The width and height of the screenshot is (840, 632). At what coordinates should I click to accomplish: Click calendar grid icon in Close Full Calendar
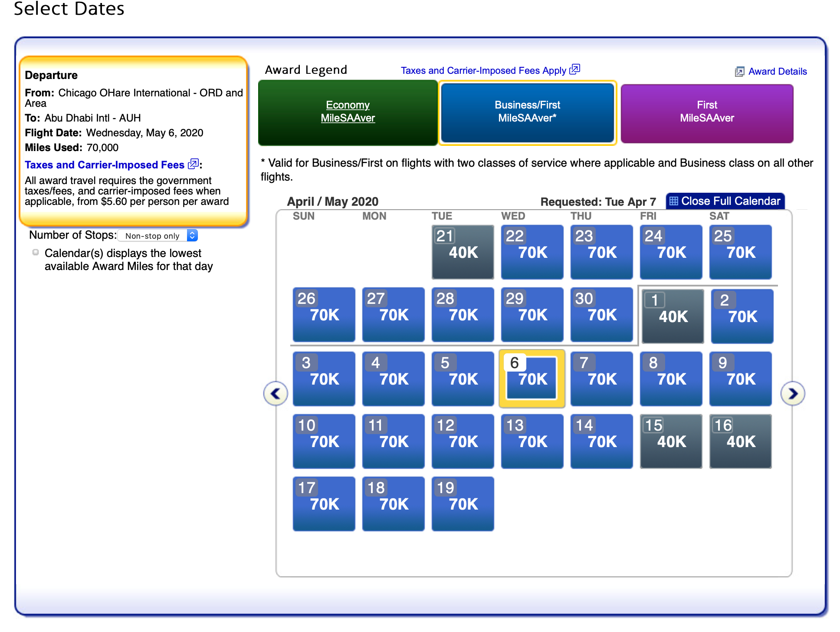coord(673,201)
